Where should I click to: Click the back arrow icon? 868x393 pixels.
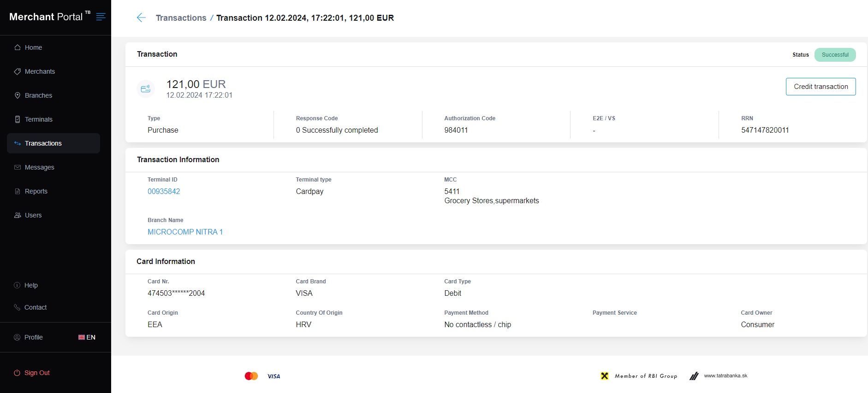[141, 18]
